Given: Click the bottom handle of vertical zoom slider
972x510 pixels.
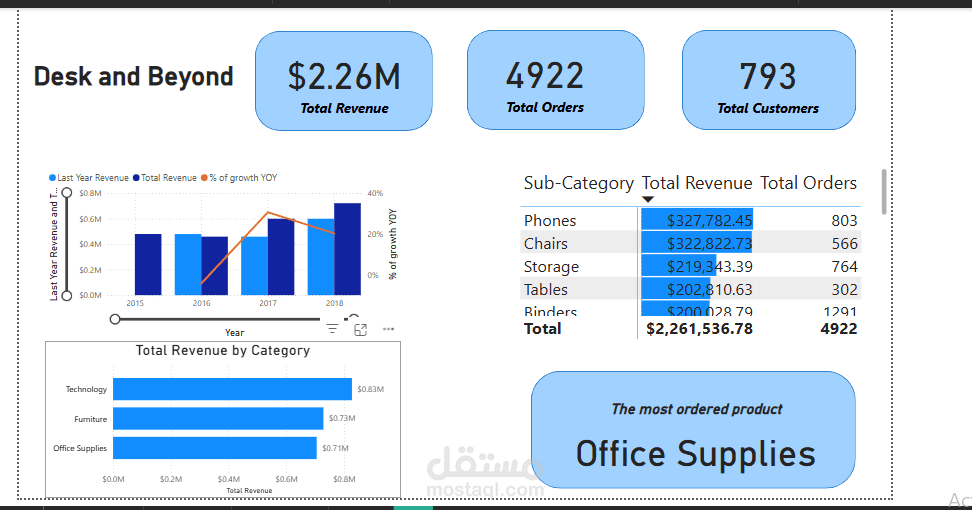Looking at the screenshot, I should (x=66, y=296).
